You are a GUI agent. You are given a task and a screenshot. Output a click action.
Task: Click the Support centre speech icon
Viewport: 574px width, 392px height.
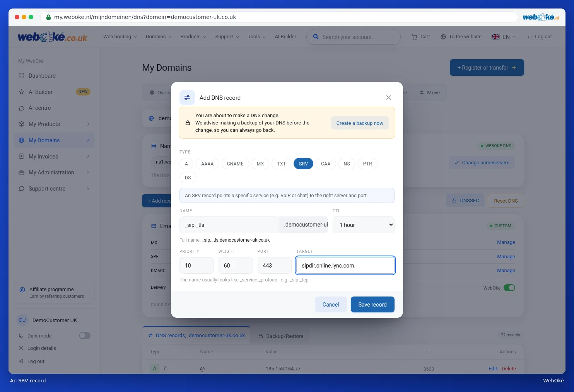tap(22, 189)
